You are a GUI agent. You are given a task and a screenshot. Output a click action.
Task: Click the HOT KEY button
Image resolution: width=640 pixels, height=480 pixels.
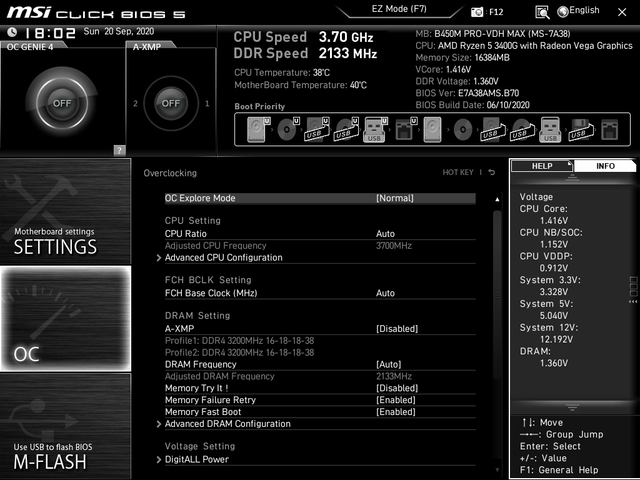[x=458, y=172]
